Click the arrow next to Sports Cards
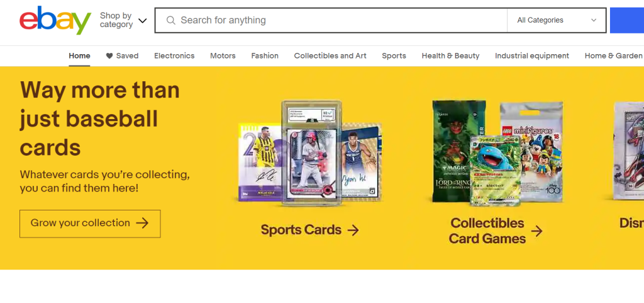The width and height of the screenshot is (644, 303). click(353, 230)
